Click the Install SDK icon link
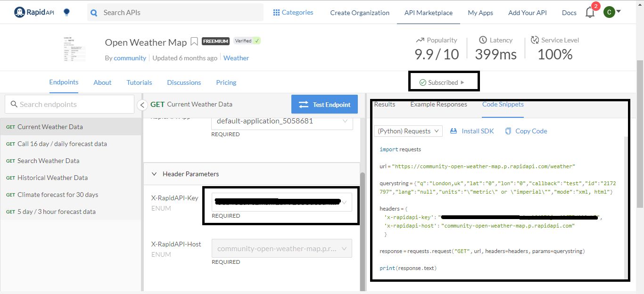The width and height of the screenshot is (644, 294). [x=472, y=131]
